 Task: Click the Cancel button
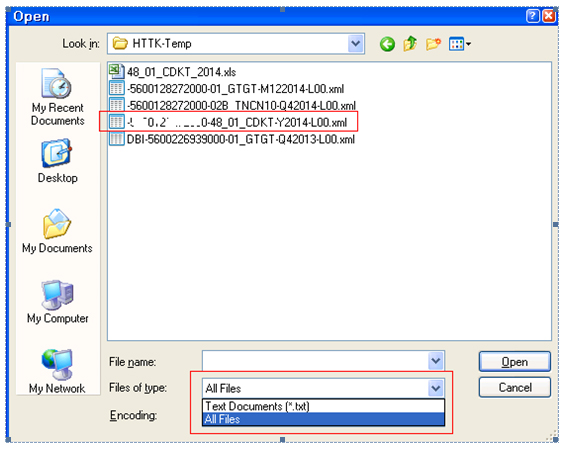[x=514, y=388]
